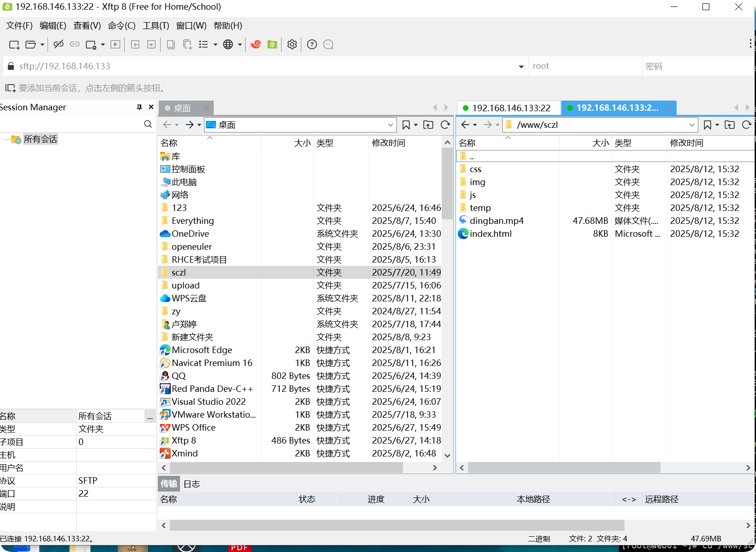Click the transfer-left arrow toolbar icon
The image size is (756, 552).
tap(135, 44)
